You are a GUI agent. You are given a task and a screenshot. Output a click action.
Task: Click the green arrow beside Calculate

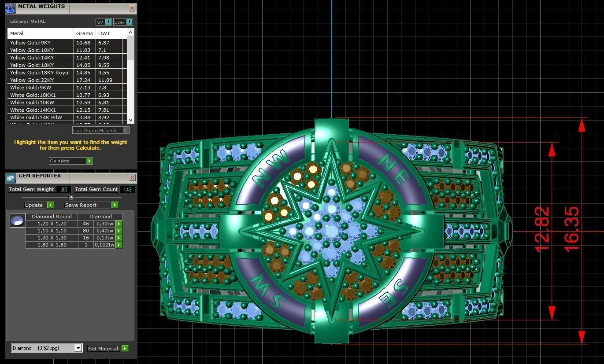[89, 161]
